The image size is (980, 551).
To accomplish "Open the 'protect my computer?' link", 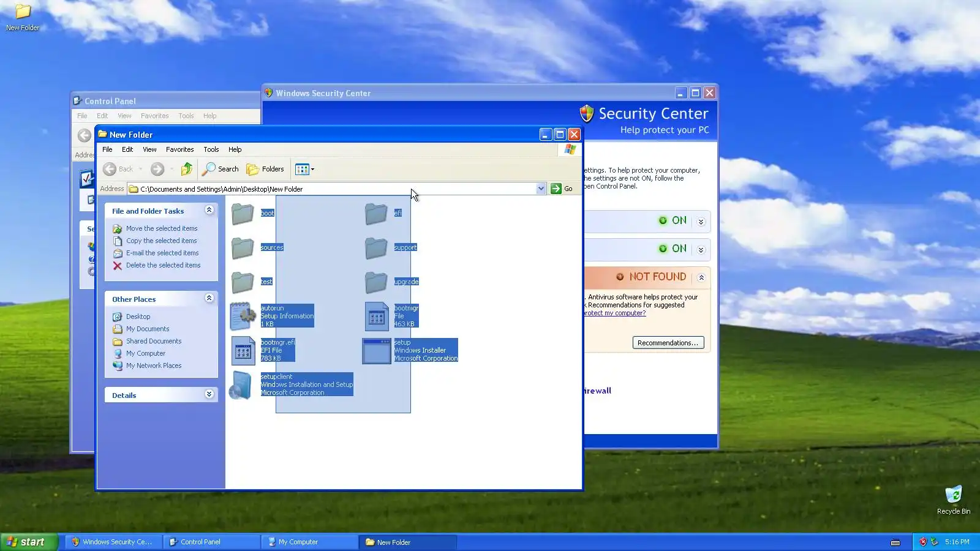I will 614,313.
